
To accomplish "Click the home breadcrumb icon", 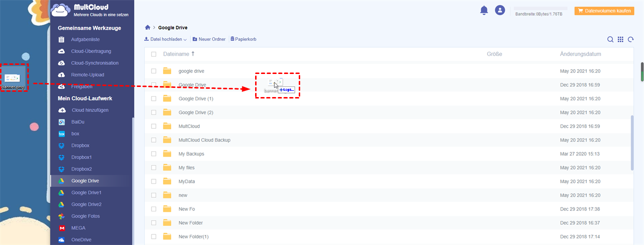I will coord(148,27).
